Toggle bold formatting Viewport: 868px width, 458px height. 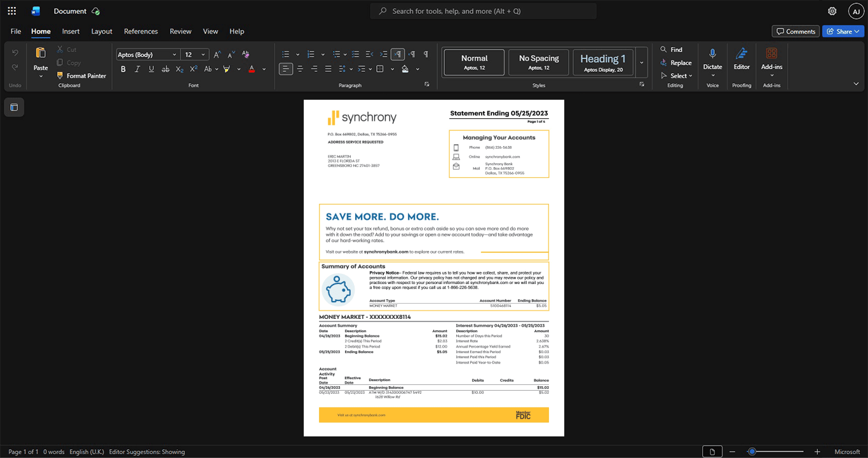click(123, 69)
